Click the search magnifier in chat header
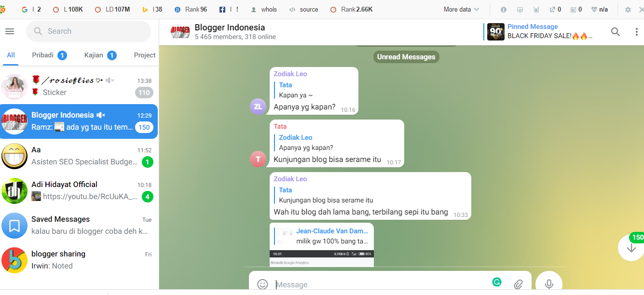This screenshot has height=295, width=644. pos(616,32)
